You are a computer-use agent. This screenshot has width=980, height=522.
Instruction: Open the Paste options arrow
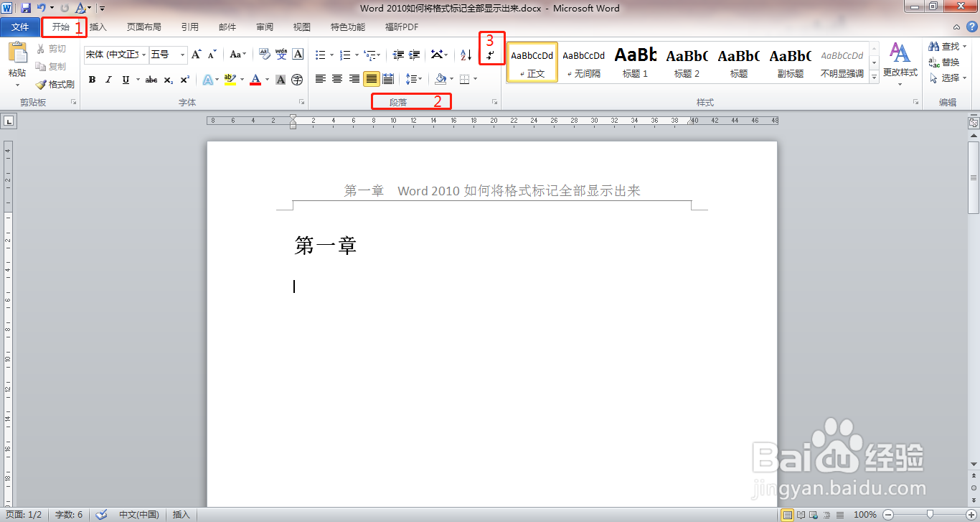[17, 84]
